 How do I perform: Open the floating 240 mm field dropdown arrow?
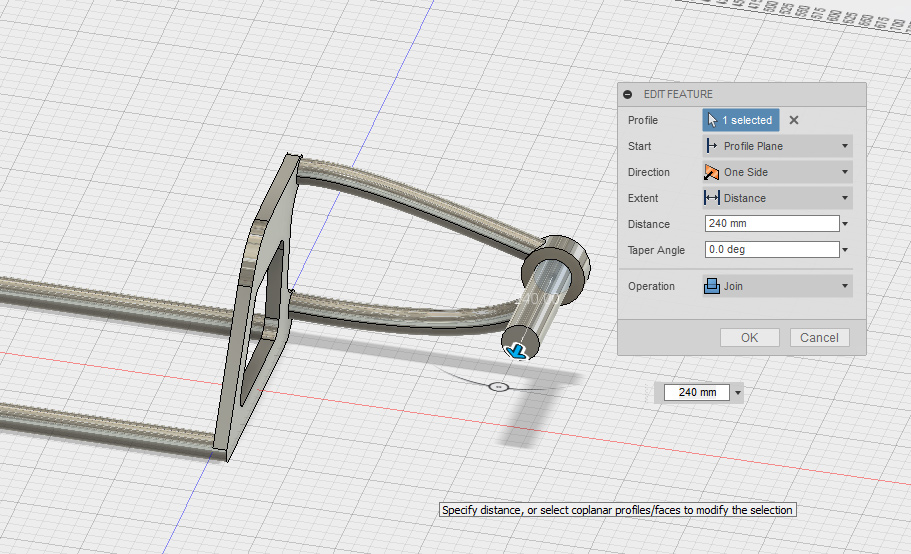738,392
